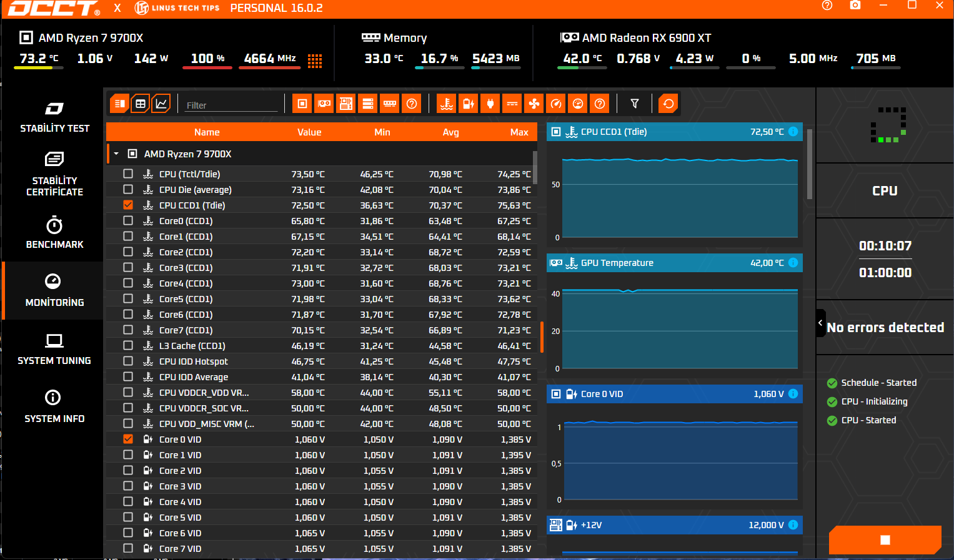
Task: Click the funnel filter icon
Action: click(635, 104)
